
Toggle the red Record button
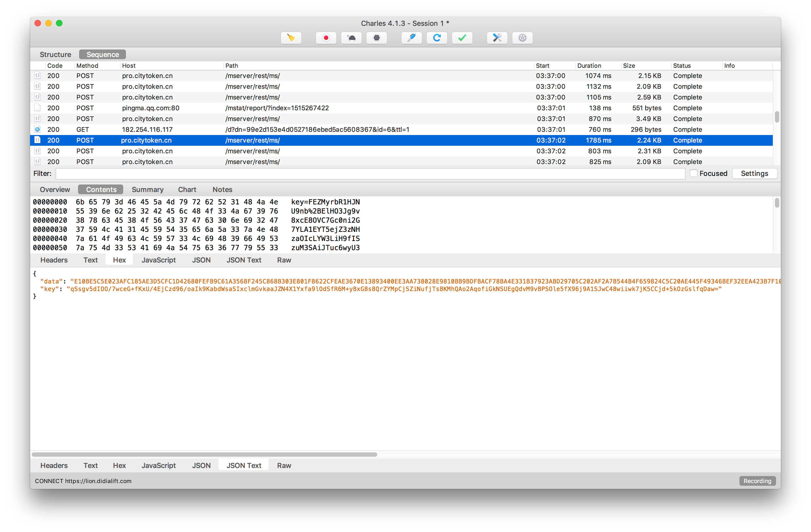click(x=326, y=38)
